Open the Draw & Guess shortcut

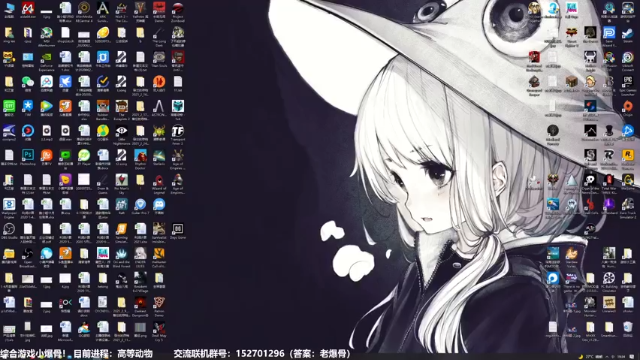(x=103, y=183)
